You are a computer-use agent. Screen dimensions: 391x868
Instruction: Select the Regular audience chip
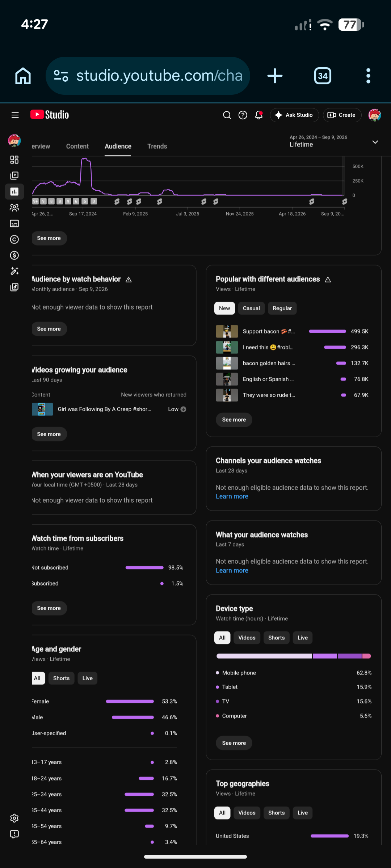282,308
